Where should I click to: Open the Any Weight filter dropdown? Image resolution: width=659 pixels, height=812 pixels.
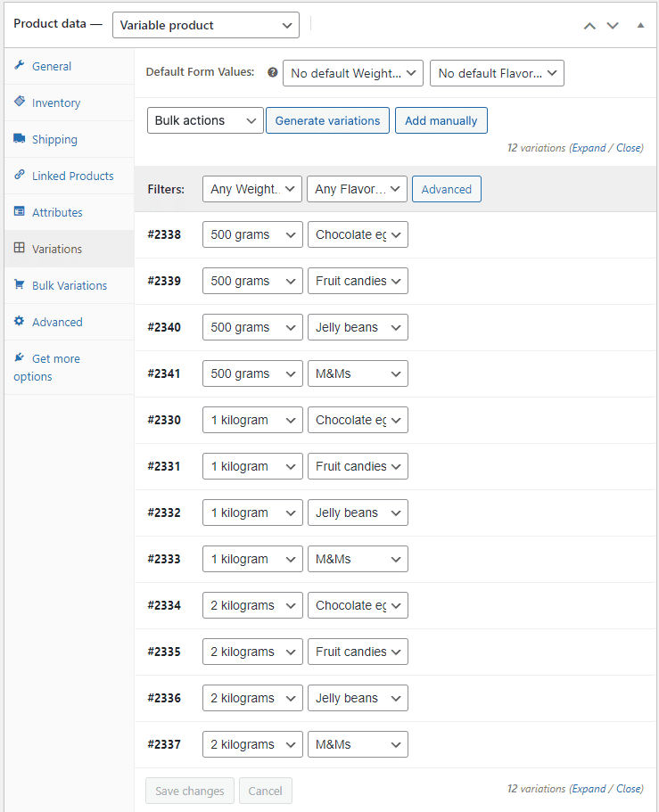pos(252,189)
